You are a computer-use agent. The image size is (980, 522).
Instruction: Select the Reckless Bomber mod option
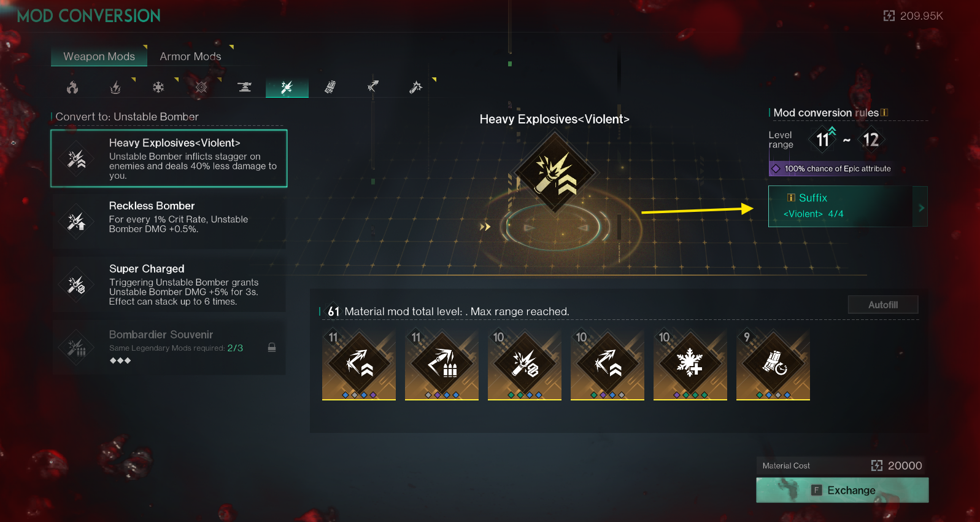[x=169, y=220]
